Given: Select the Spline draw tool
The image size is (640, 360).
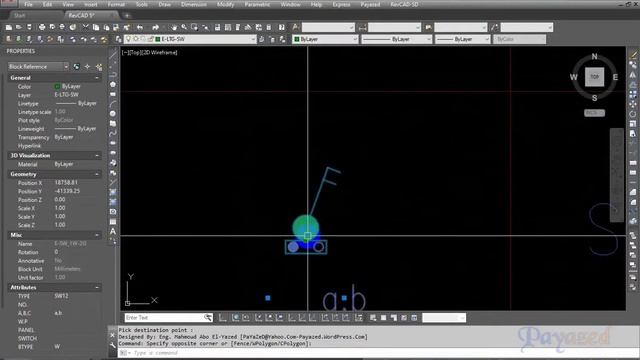Looking at the screenshot, I should [x=113, y=133].
